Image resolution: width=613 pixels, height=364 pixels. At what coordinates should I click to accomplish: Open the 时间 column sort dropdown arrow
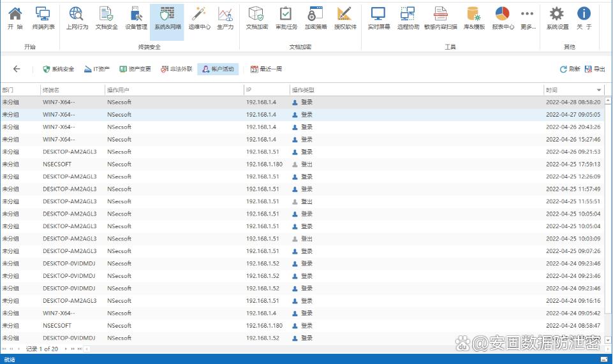click(599, 91)
